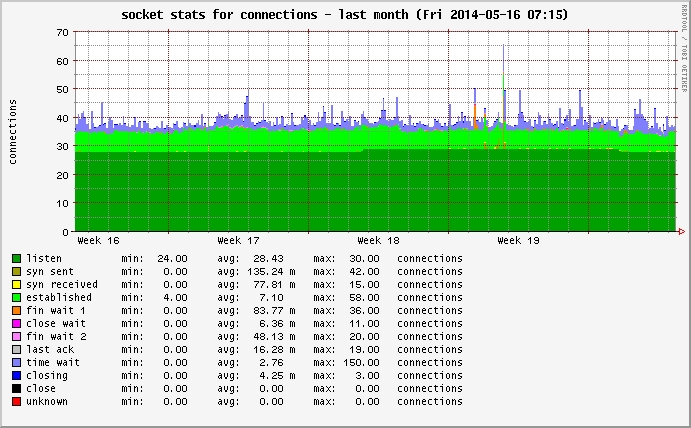Select the blue closing legend swatch

(16, 375)
